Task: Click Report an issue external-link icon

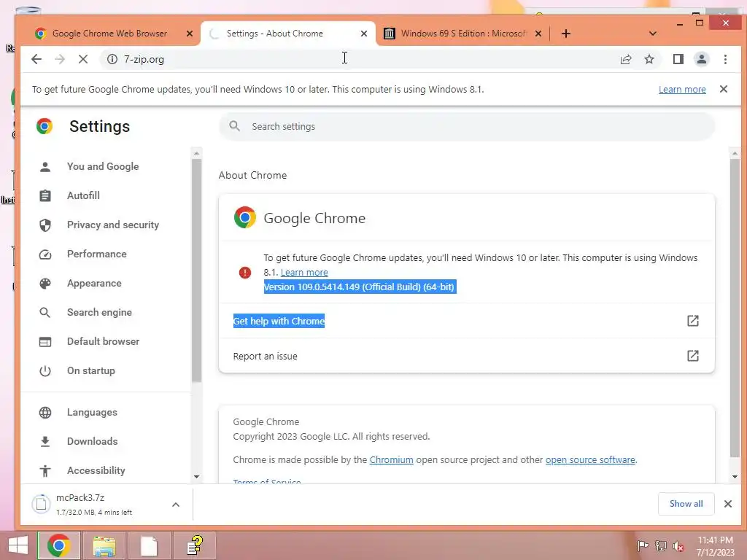Action: pyautogui.click(x=693, y=356)
